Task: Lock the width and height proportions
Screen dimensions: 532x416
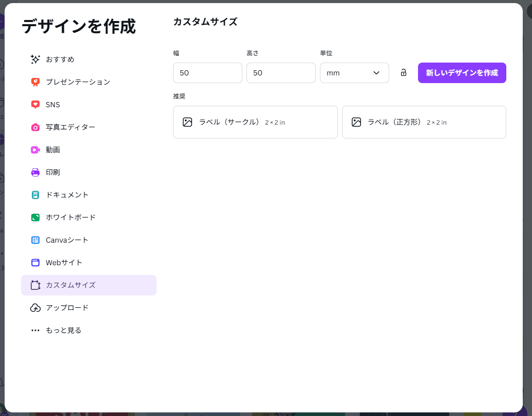Action: 403,72
